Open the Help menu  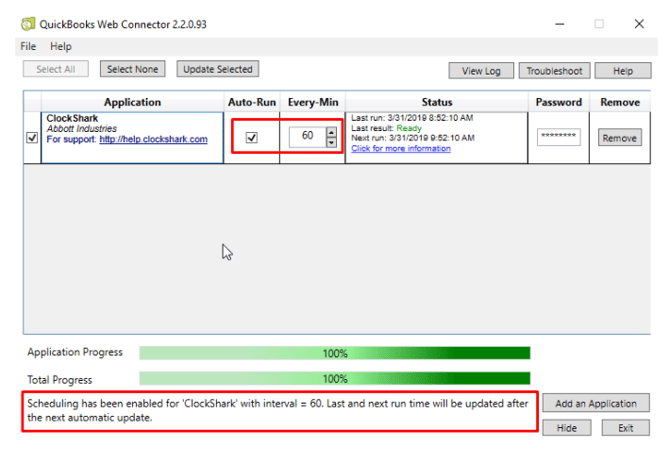tap(61, 46)
